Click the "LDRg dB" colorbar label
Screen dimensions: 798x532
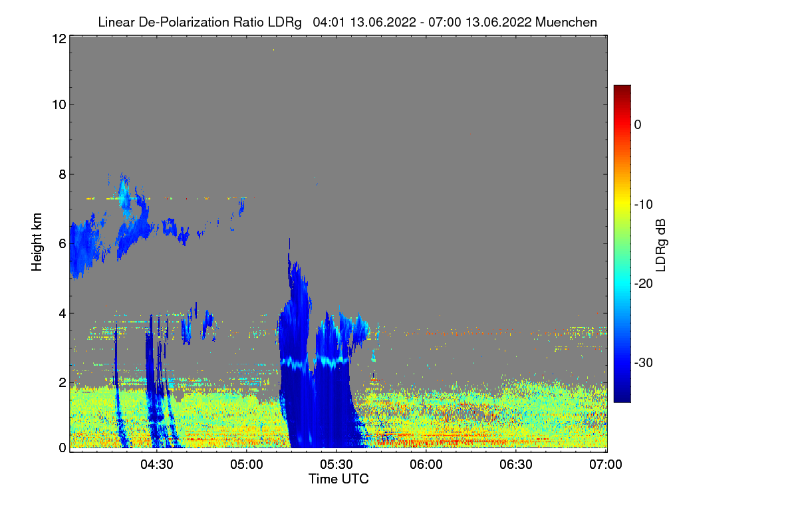click(661, 245)
